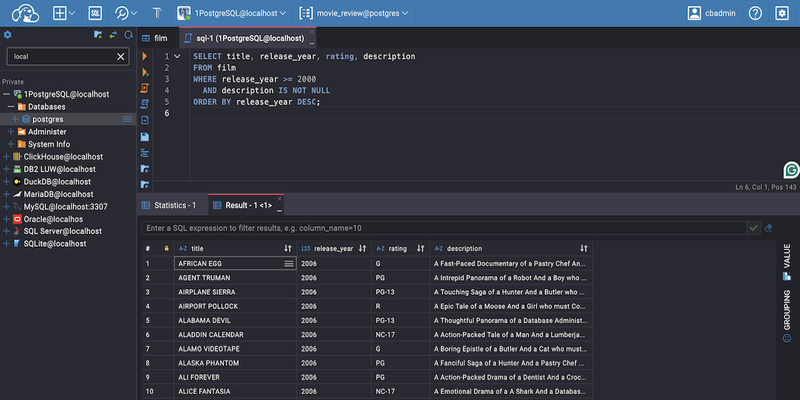This screenshot has width=800, height=400.
Task: Save the SQL script with disk icon
Action: click(x=145, y=136)
